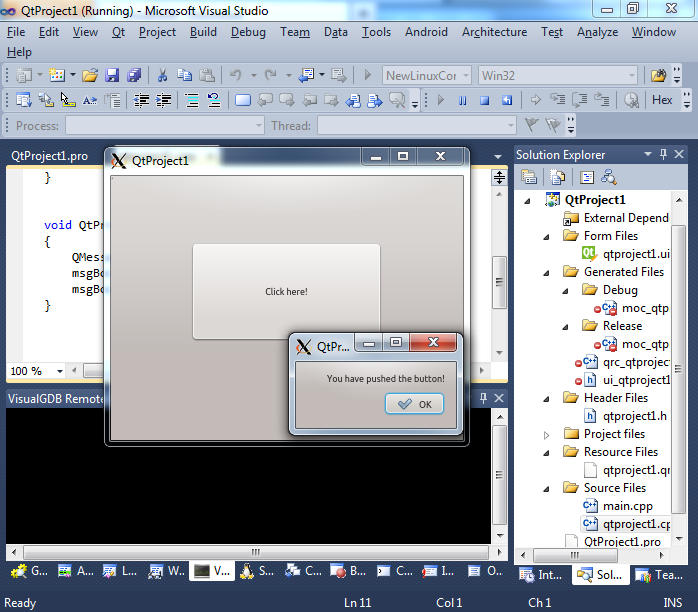Click the Cut scissors icon
This screenshot has height=612, width=698.
(x=162, y=75)
